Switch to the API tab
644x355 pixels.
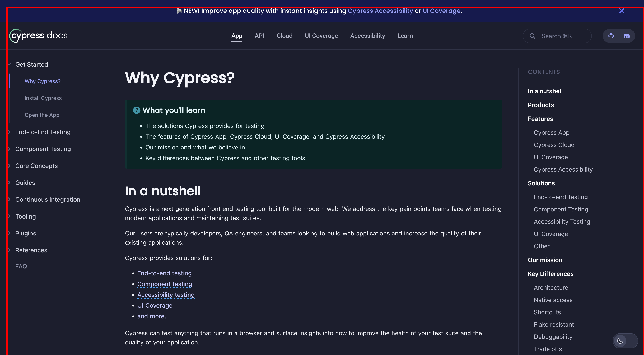[259, 36]
